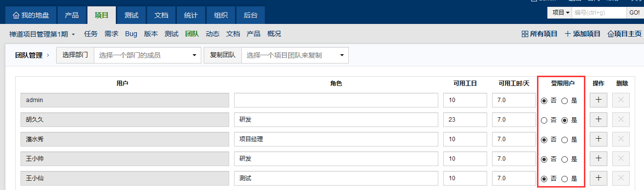
Task: Click the delete X in admin row
Action: pyautogui.click(x=621, y=100)
